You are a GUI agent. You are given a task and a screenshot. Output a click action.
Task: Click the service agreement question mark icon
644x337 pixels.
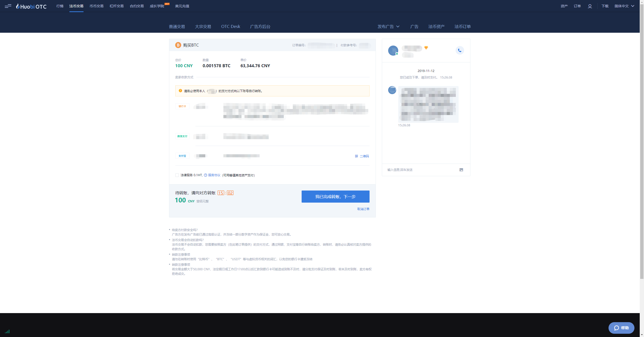click(x=206, y=175)
